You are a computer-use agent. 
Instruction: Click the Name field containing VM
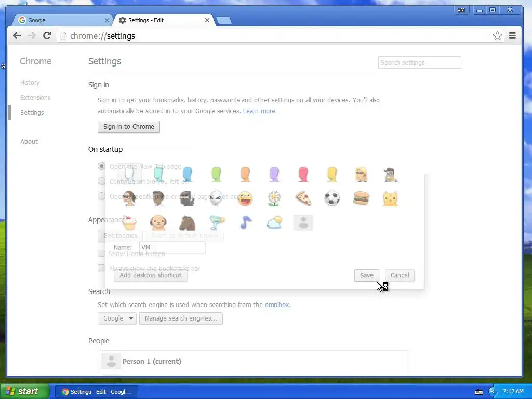(172, 247)
